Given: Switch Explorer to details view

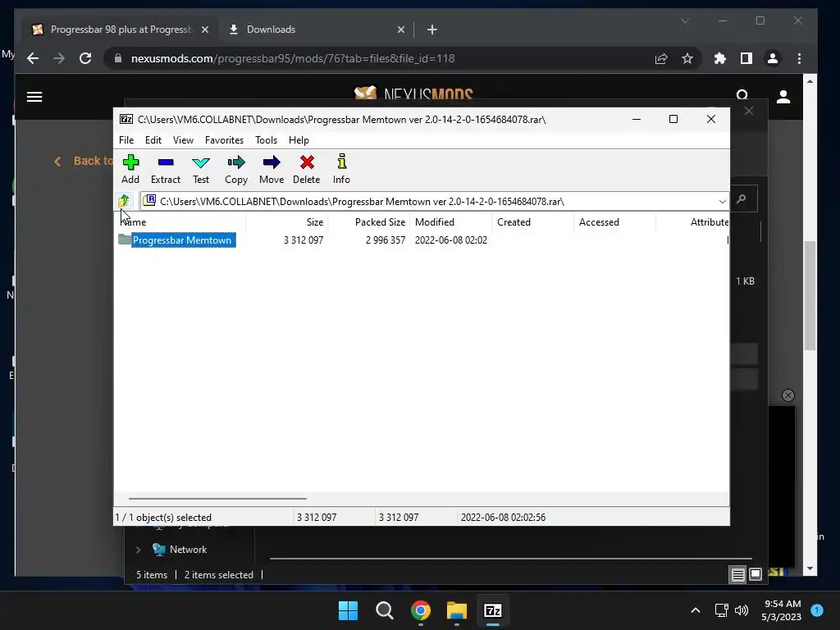Looking at the screenshot, I should tap(737, 575).
